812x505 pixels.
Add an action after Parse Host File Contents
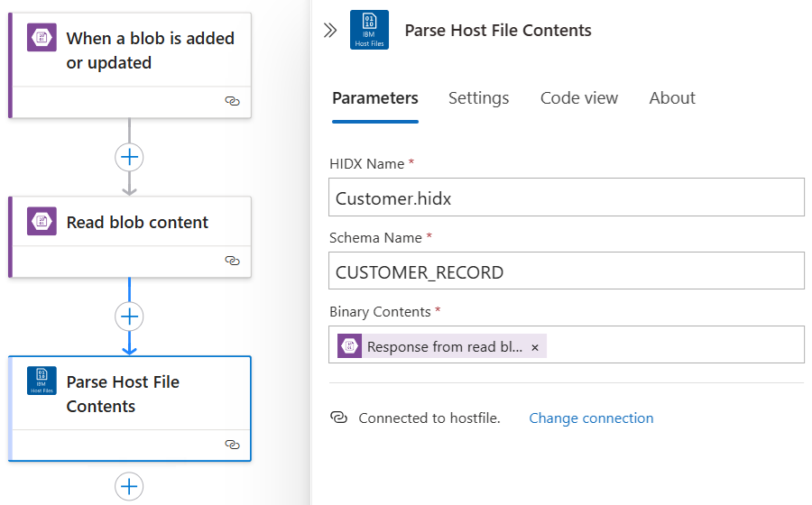[129, 487]
